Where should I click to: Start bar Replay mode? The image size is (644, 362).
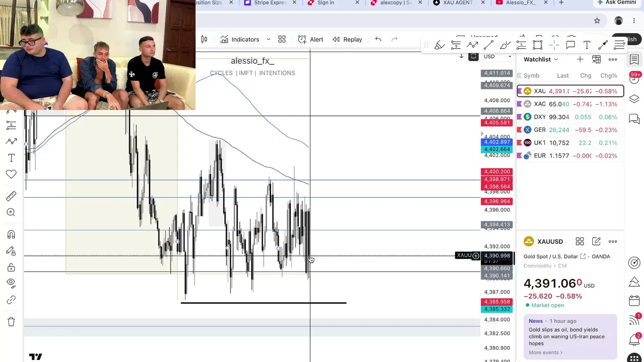pyautogui.click(x=347, y=39)
